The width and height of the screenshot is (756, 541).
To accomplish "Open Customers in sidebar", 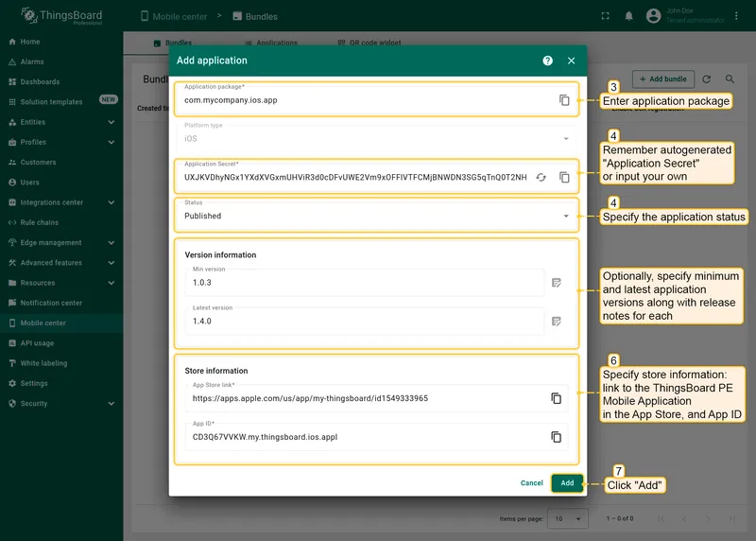I will tap(61, 162).
